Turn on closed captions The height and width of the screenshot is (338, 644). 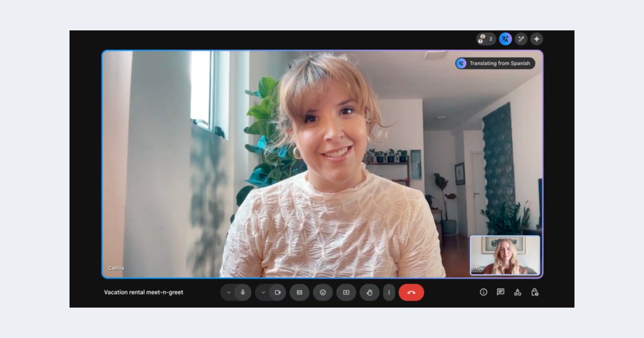(x=299, y=292)
